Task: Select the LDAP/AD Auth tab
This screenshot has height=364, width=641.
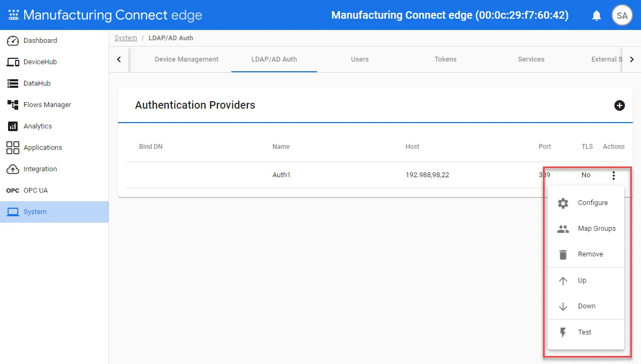Action: coord(274,59)
